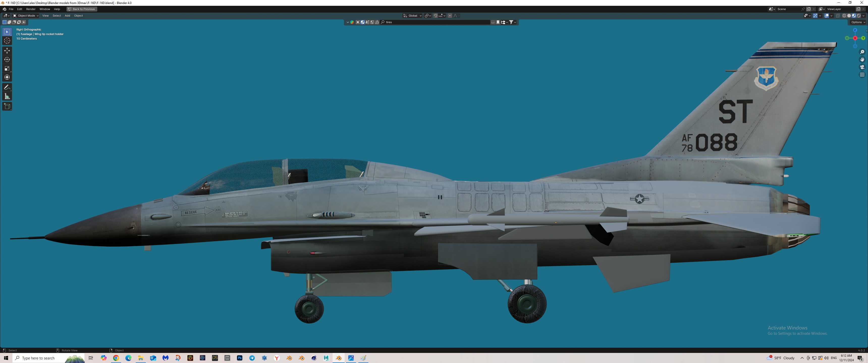Set select mode to New (Set)

coord(5,22)
